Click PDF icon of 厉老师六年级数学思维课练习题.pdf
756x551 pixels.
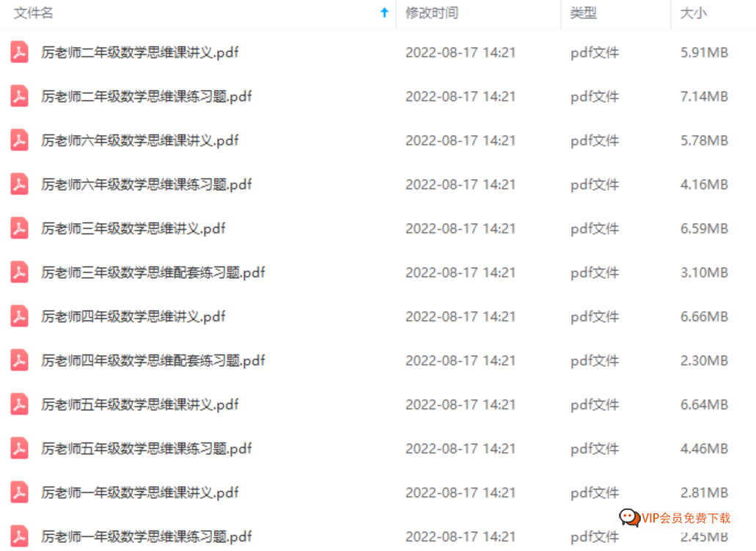tap(19, 184)
